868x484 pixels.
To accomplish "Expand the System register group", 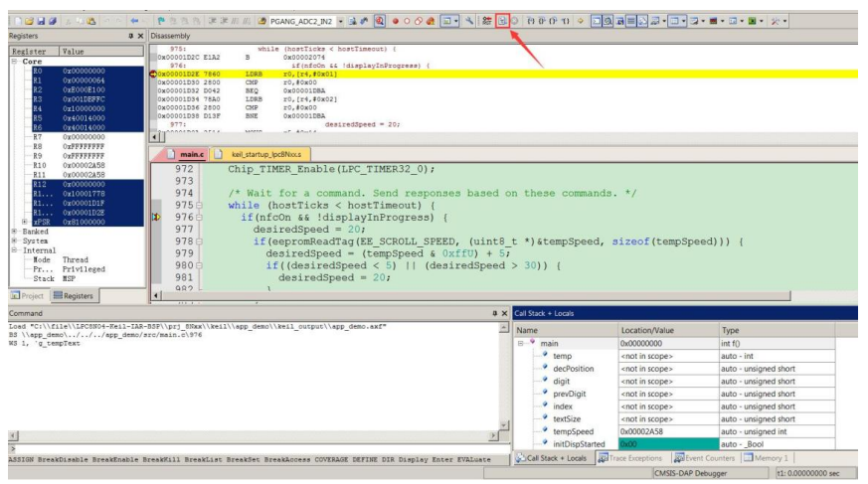I will (15, 241).
